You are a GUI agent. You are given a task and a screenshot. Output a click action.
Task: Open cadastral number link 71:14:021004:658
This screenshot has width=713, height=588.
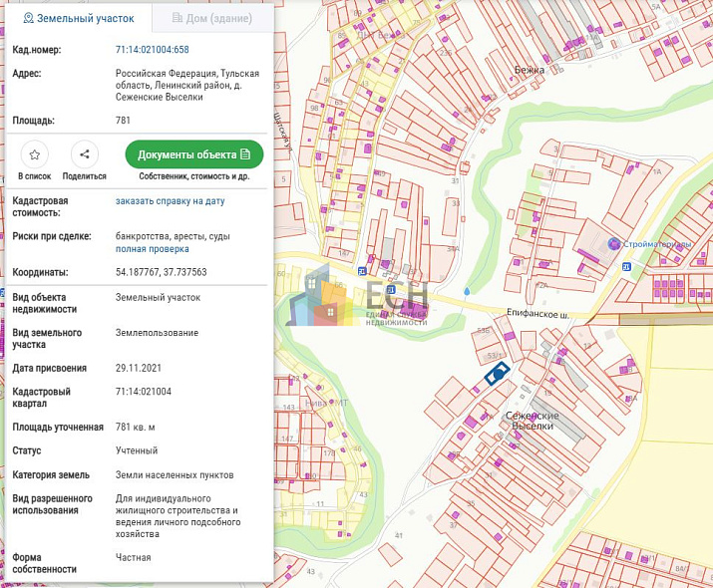(x=152, y=50)
